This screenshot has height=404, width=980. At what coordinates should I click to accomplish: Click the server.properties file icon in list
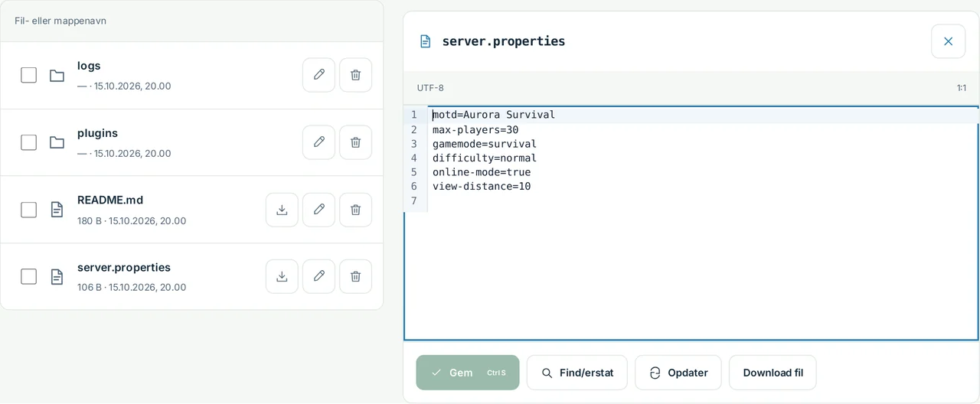(x=57, y=276)
